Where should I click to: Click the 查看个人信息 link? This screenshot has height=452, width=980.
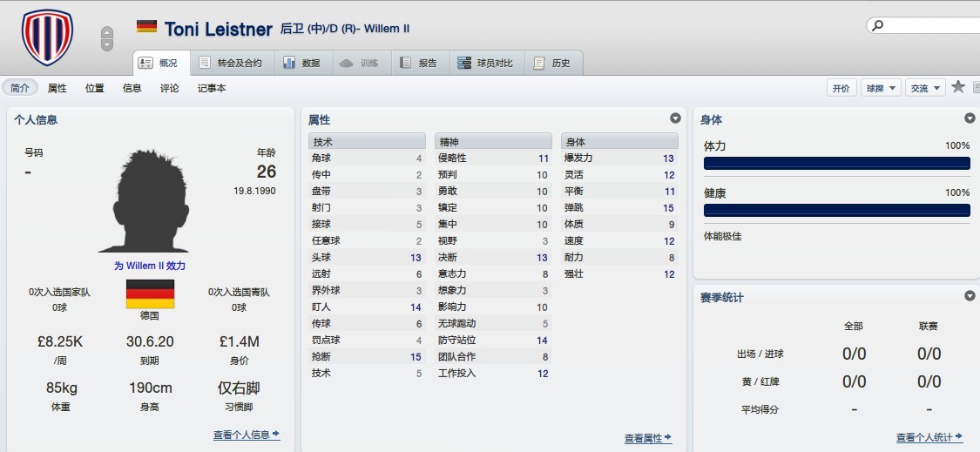(x=247, y=435)
